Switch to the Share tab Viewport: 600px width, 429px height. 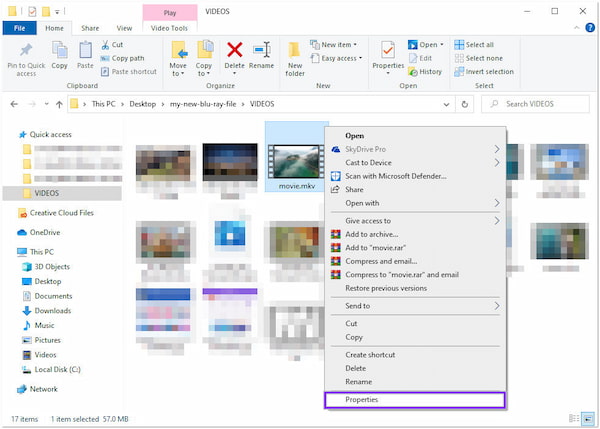[90, 28]
